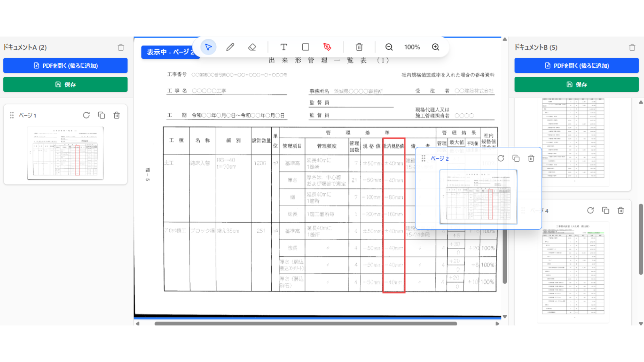
Task: Choose the rectangle shape tool
Action: pyautogui.click(x=306, y=47)
